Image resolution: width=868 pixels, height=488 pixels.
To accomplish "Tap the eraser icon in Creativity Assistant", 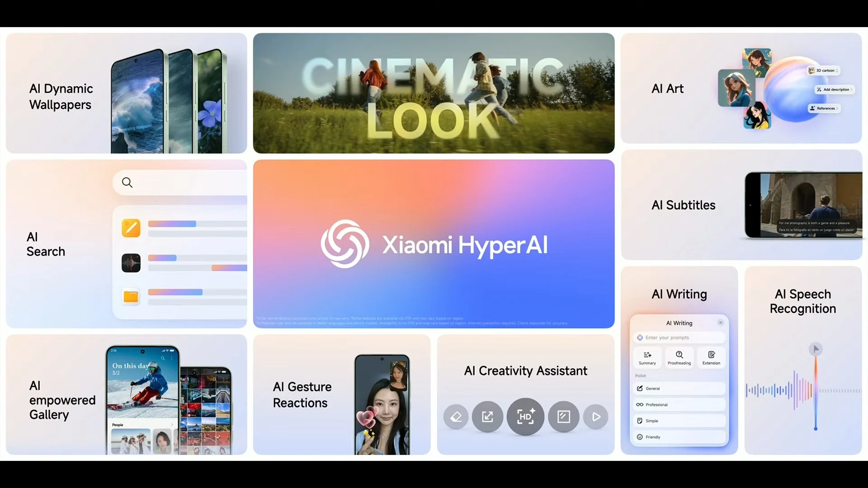I will coord(456,417).
